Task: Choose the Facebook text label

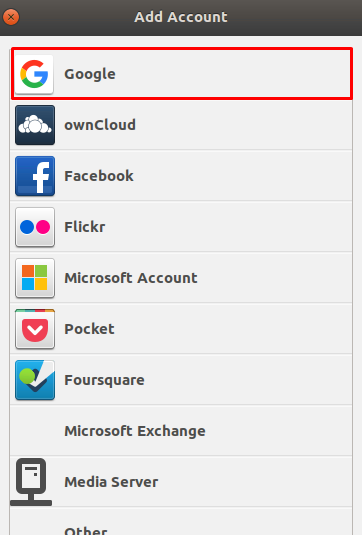Action: pos(99,176)
